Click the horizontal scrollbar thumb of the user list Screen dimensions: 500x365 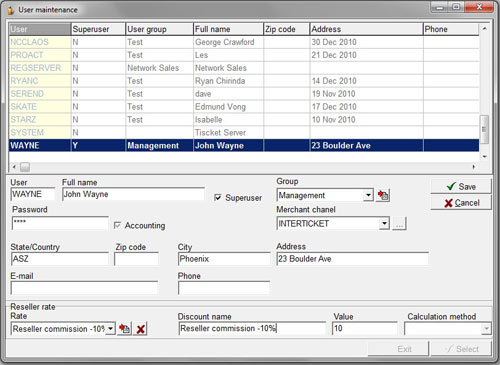pyautogui.click(x=25, y=167)
